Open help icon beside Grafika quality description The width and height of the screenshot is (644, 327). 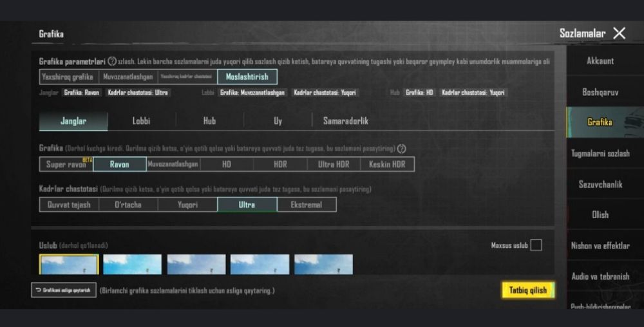(x=402, y=149)
